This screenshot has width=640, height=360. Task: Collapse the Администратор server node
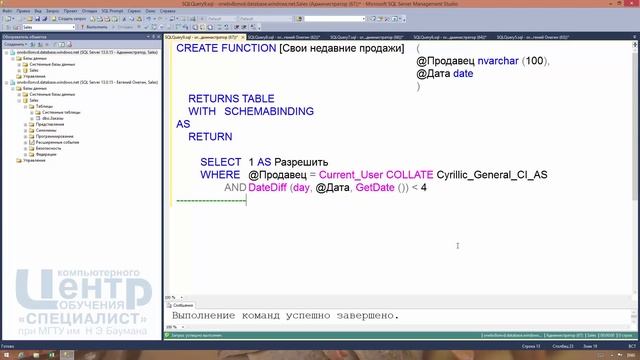[7, 53]
